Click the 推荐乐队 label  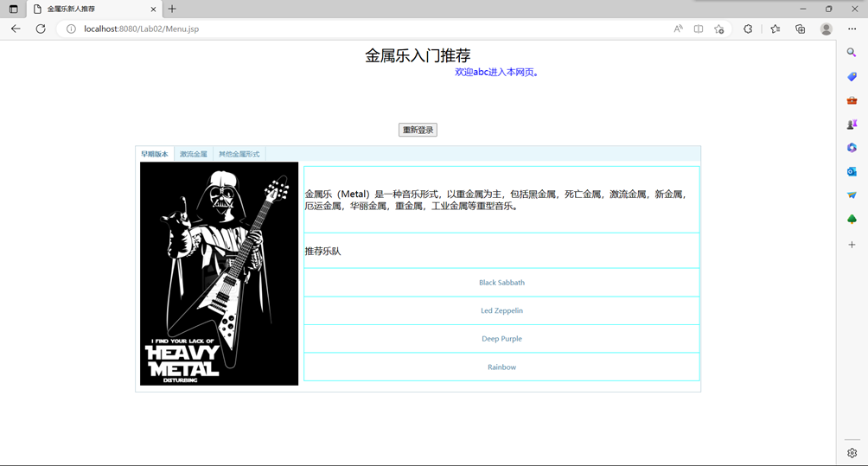(x=322, y=252)
